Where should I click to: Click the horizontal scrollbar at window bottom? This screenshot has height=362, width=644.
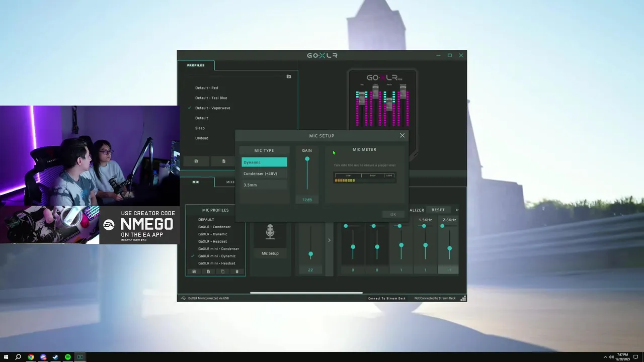[x=306, y=293]
